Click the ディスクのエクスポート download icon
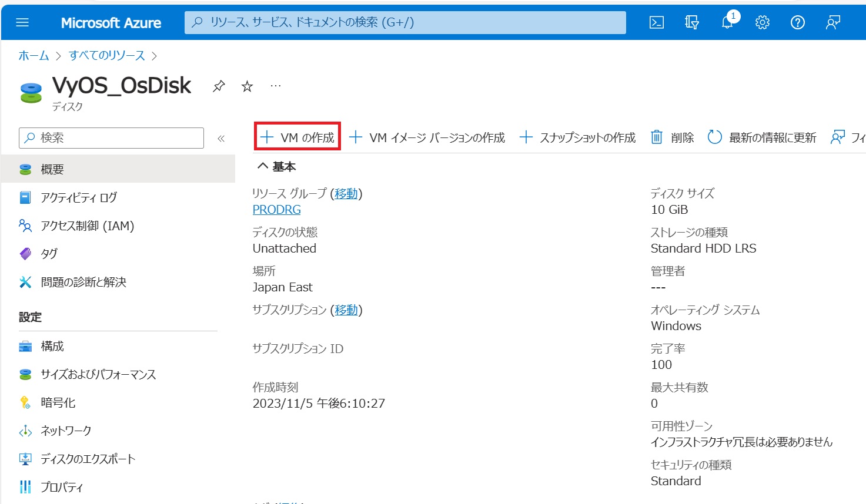The width and height of the screenshot is (866, 504). (25, 459)
